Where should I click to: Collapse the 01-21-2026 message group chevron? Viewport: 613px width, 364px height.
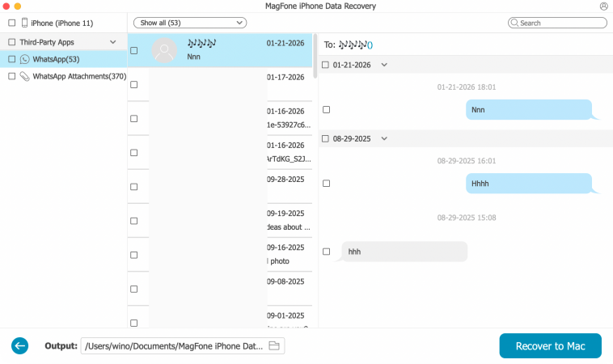(x=384, y=65)
